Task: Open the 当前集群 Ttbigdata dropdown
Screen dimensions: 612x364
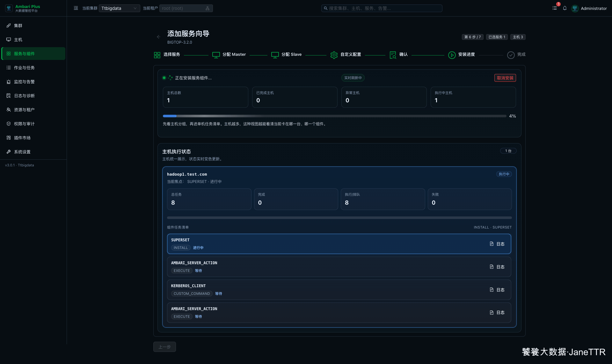Action: tap(119, 8)
